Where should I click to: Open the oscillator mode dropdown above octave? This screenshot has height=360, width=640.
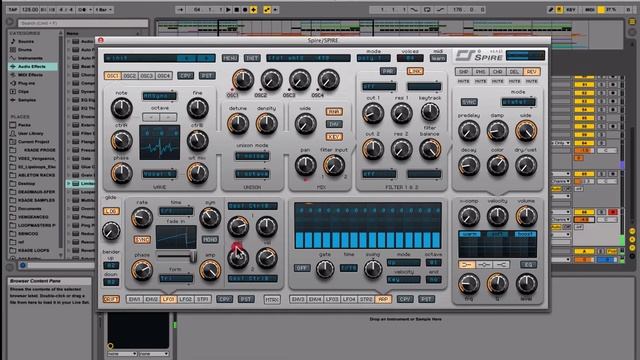[159, 96]
